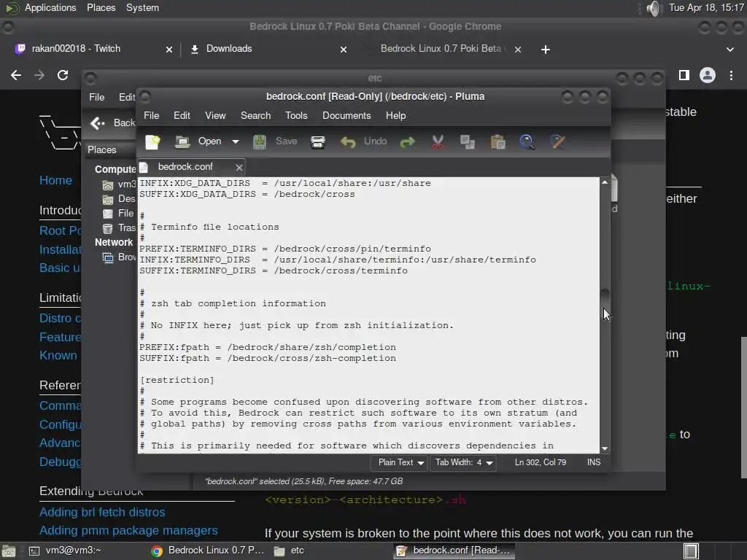Switch to etc folder window in taskbar
Screen dimensions: 747x560
coord(290,551)
